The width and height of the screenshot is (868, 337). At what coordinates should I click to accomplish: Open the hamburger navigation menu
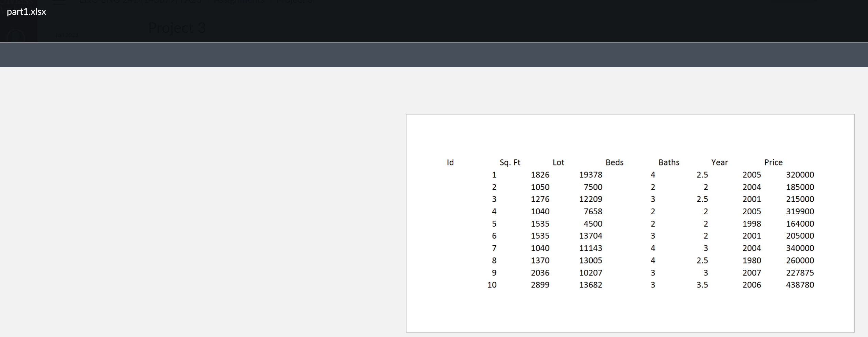(x=59, y=1)
